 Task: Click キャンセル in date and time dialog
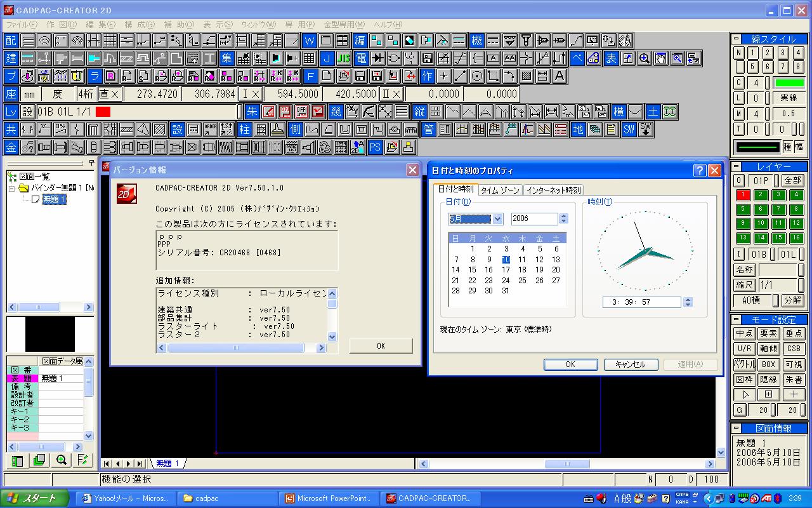(631, 364)
